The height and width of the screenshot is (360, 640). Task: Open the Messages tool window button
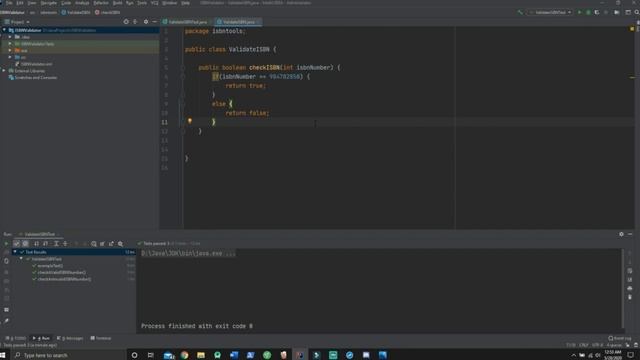(x=70, y=338)
